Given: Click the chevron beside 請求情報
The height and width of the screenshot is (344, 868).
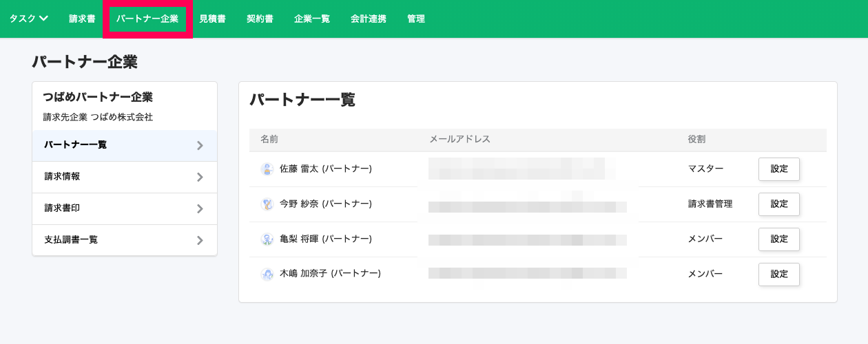Looking at the screenshot, I should 200,177.
